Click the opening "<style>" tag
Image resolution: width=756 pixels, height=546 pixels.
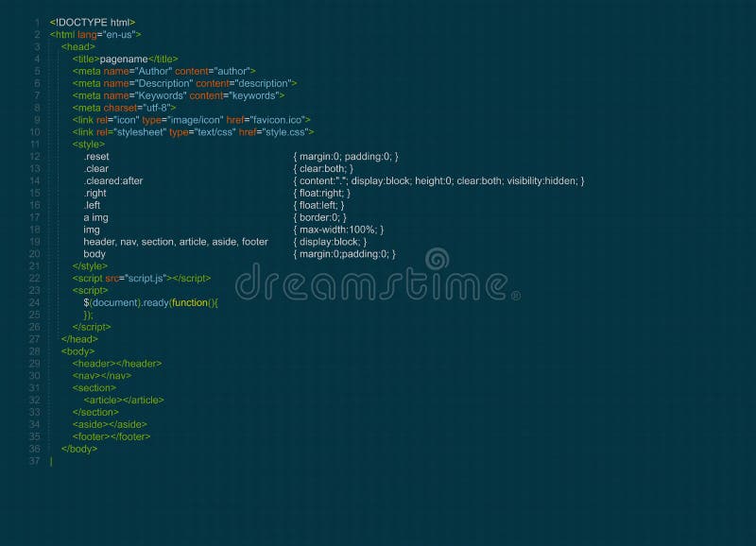pyautogui.click(x=89, y=145)
